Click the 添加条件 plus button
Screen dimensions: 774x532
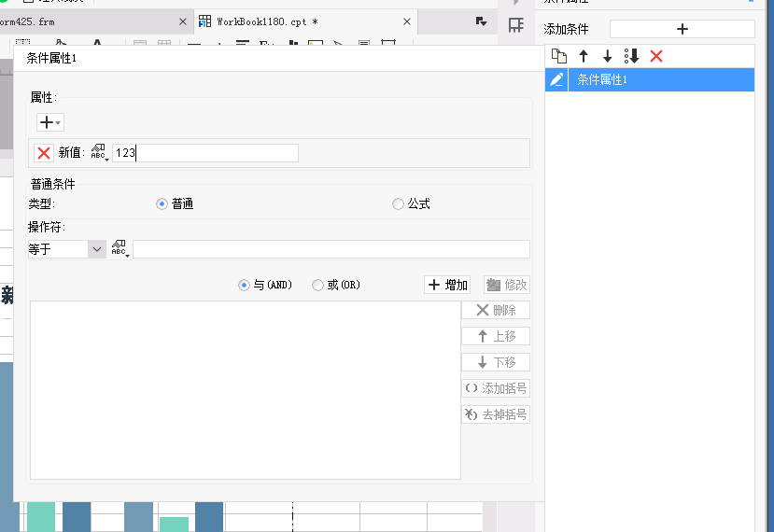(x=682, y=29)
